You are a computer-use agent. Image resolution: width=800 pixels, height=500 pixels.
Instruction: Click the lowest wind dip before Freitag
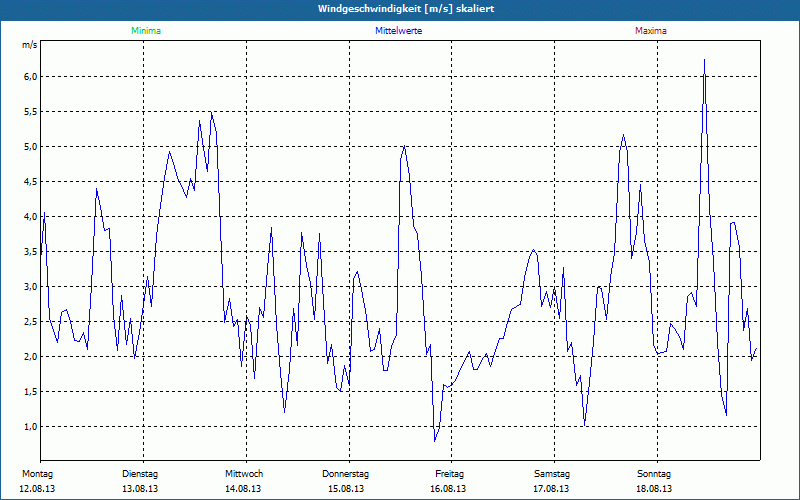(435, 441)
